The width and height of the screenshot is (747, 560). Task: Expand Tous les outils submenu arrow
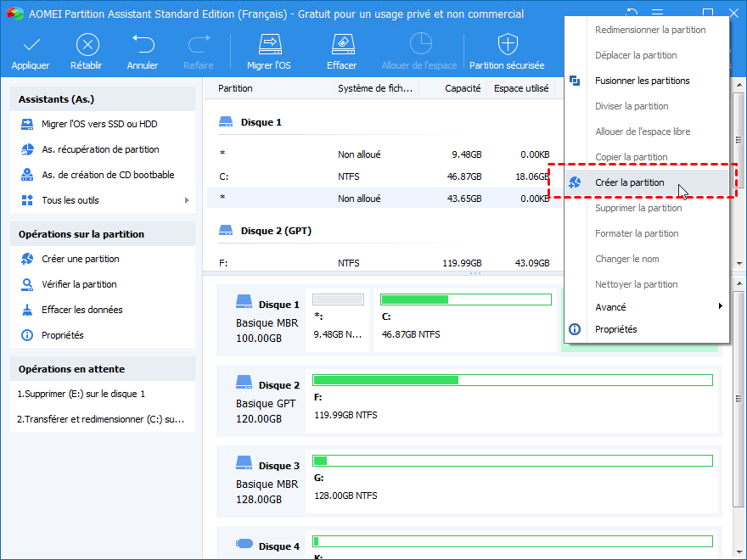click(x=187, y=200)
